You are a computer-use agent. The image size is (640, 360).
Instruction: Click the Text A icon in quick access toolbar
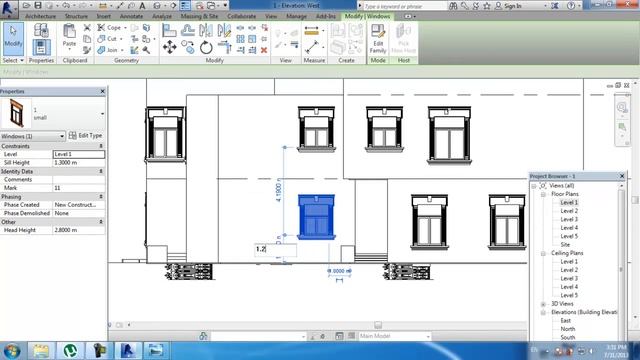tap(142, 6)
